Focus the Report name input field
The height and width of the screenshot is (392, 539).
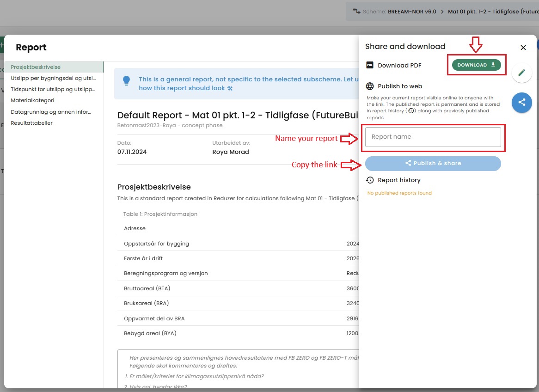[x=433, y=137]
